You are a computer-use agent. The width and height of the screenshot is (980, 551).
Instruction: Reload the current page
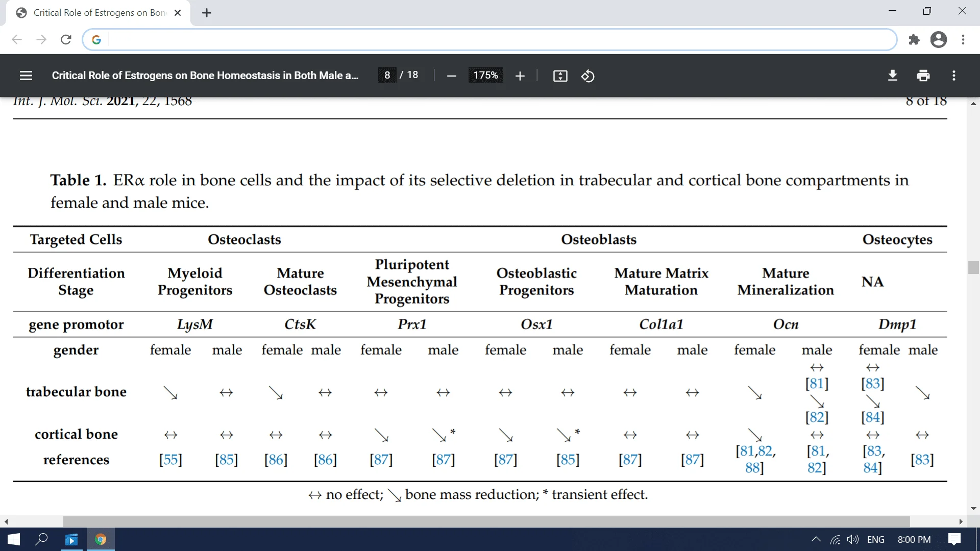click(x=66, y=39)
